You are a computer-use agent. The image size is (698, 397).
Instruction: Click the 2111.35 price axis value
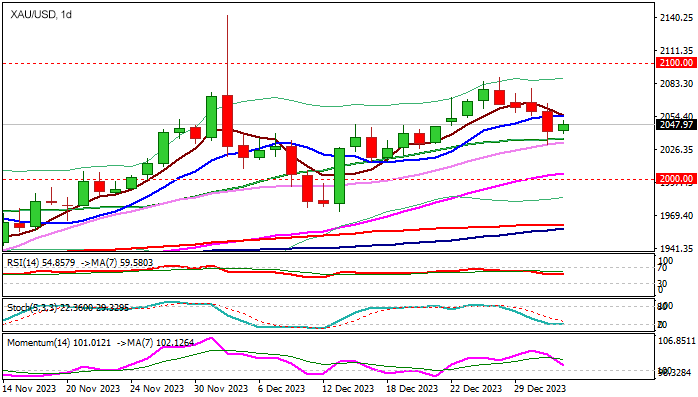click(x=676, y=51)
